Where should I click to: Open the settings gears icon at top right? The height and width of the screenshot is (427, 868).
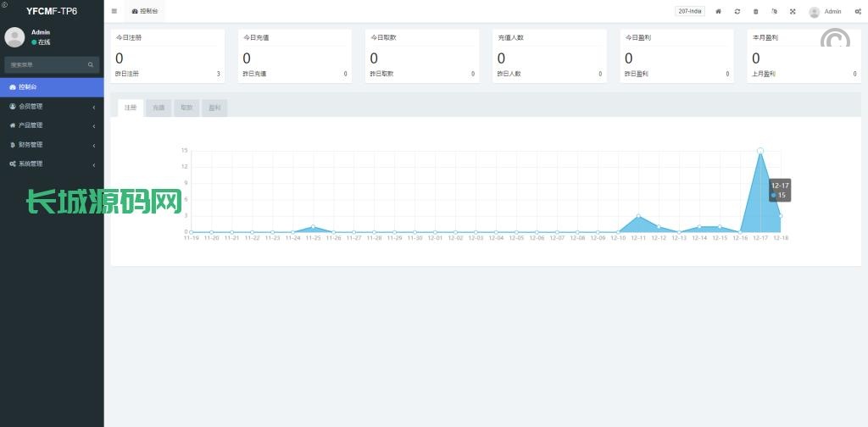[x=858, y=11]
